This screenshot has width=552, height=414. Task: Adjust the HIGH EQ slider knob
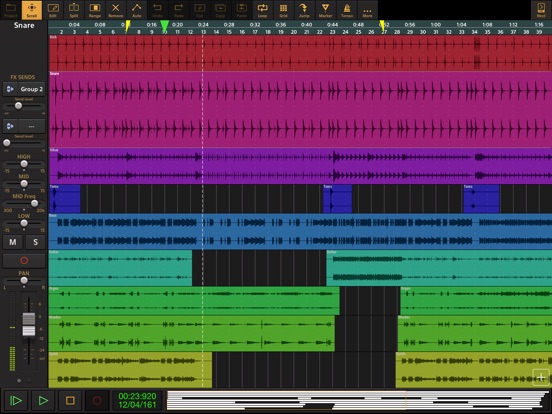coord(24,164)
